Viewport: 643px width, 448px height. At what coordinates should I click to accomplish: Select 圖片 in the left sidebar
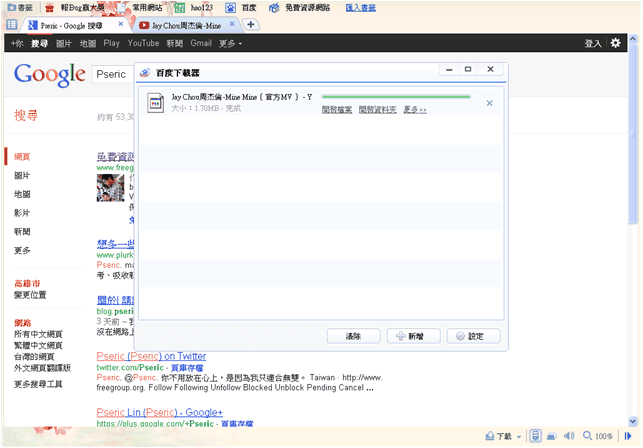(x=22, y=176)
